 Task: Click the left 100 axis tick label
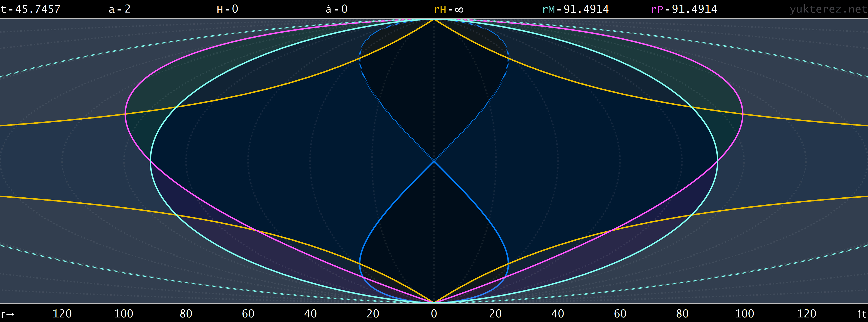(x=124, y=314)
